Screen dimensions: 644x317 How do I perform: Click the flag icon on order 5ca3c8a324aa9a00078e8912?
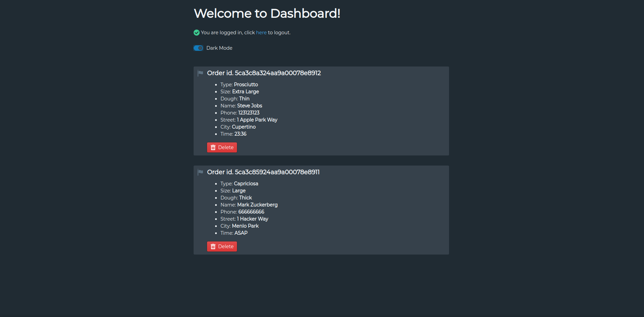point(200,73)
